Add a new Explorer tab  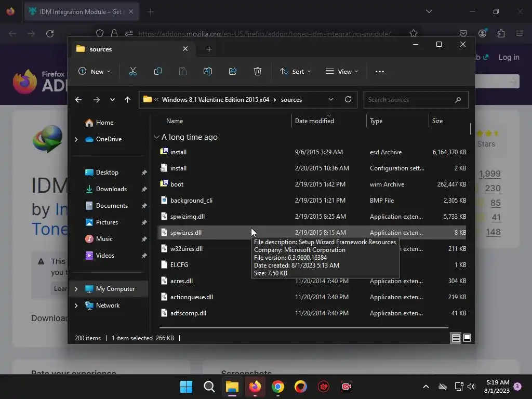[209, 49]
